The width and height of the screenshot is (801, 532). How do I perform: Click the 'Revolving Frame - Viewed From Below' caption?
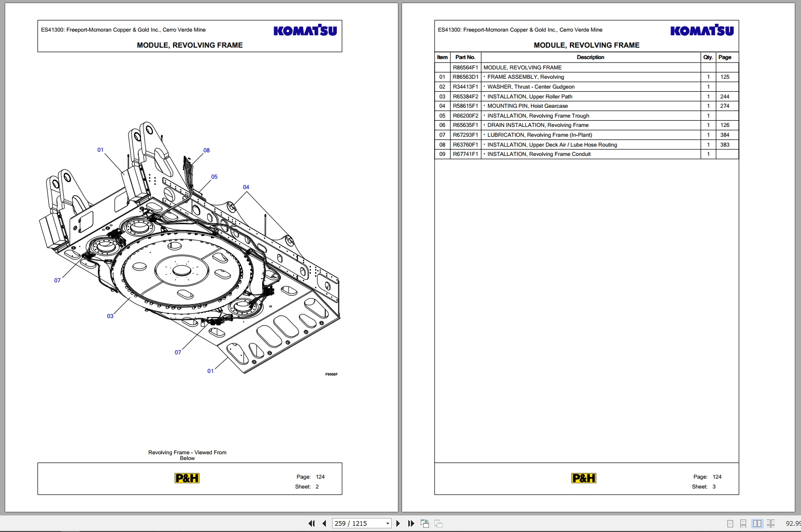click(x=187, y=455)
